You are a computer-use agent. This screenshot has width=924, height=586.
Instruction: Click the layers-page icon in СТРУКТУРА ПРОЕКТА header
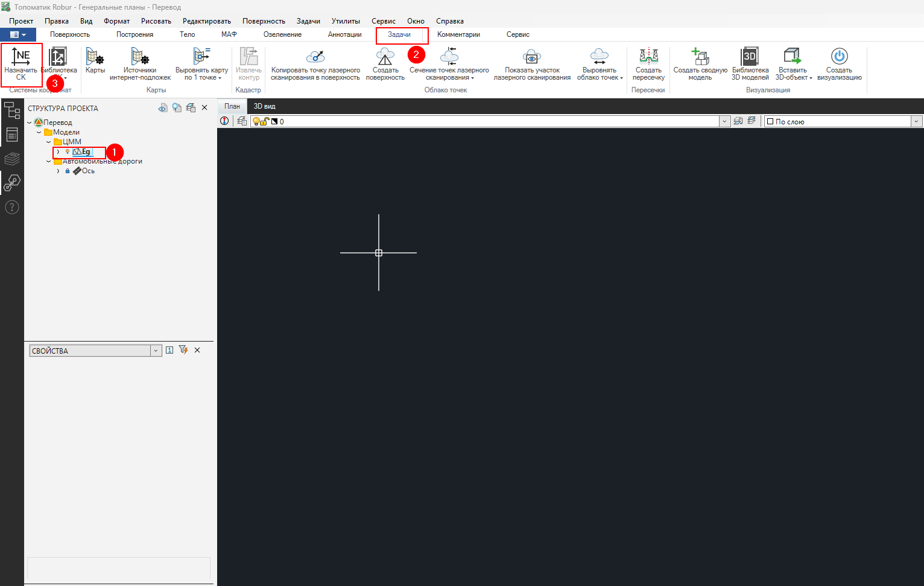191,108
